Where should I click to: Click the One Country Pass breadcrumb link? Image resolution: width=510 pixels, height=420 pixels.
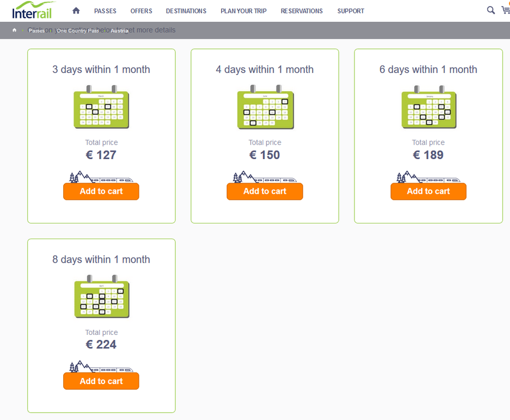point(78,31)
